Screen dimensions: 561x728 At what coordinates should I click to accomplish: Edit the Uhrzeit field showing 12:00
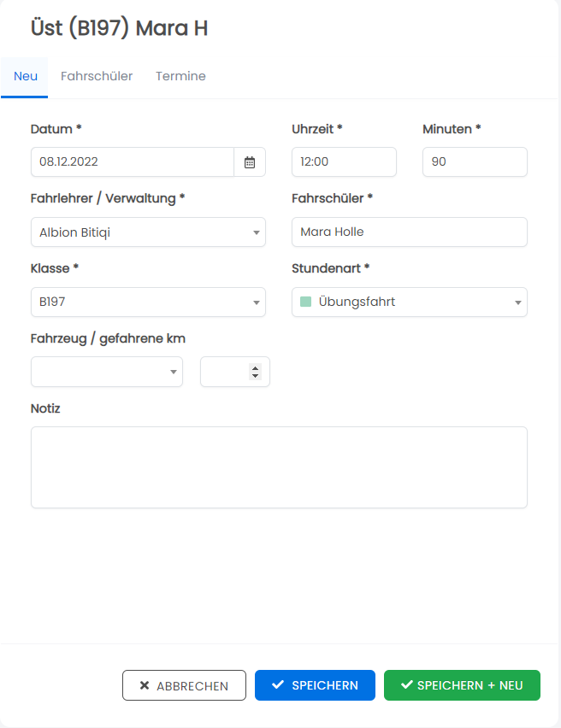pos(344,162)
